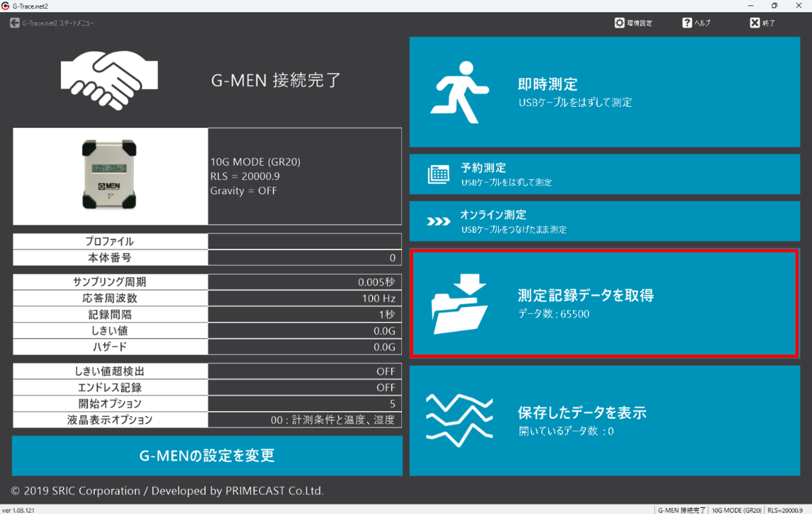Click status bar 10G MODE (GR20) entry
The width and height of the screenshot is (812, 514).
[736, 510]
